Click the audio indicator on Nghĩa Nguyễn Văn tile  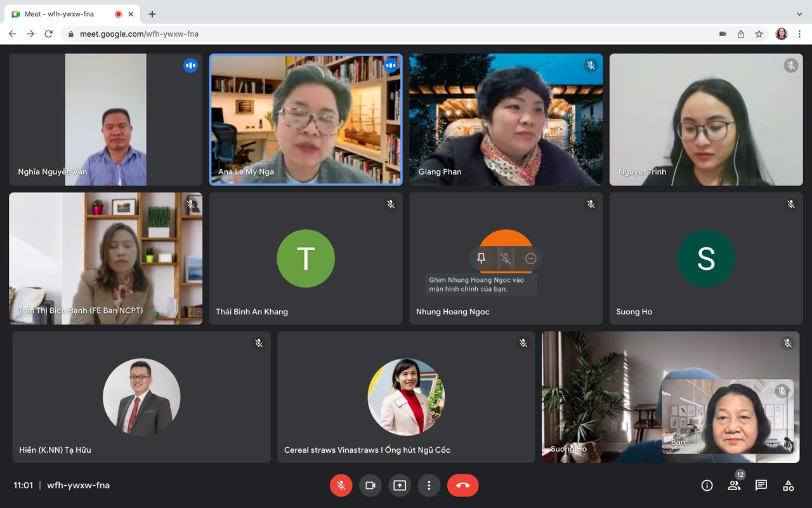190,65
